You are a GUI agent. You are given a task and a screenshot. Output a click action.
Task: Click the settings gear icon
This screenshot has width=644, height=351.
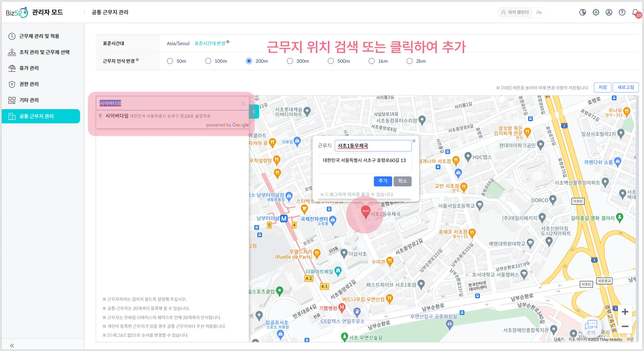click(x=596, y=12)
